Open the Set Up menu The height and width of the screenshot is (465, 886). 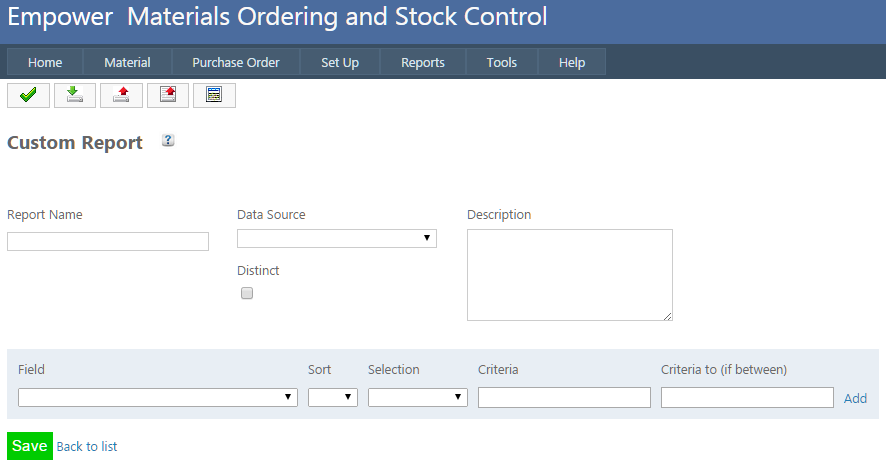pos(340,62)
